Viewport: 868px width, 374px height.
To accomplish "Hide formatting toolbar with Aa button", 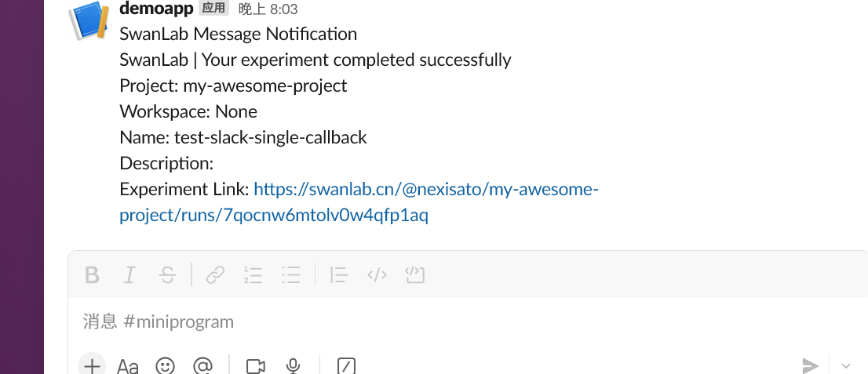I will 128,365.
